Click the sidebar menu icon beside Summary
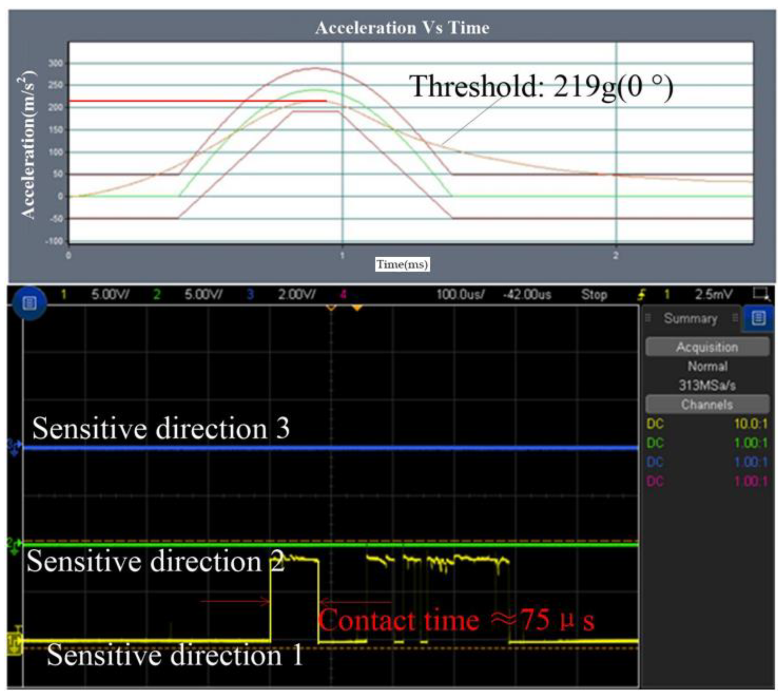 pos(758,318)
